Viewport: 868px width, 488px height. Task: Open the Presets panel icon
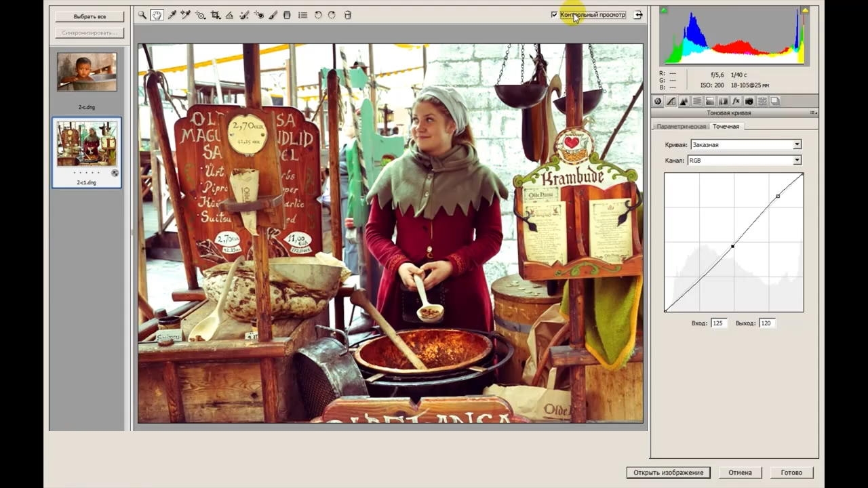(x=762, y=101)
